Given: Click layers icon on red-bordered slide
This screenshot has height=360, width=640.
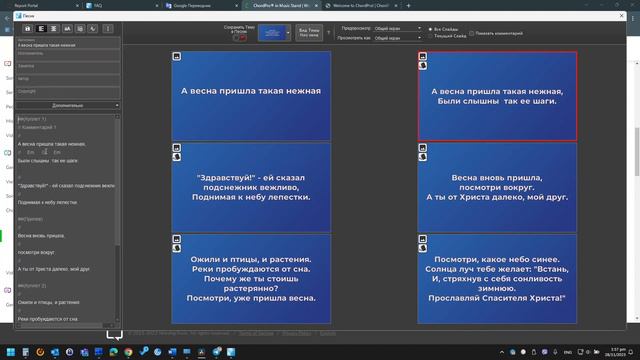Looking at the screenshot, I should 423,66.
